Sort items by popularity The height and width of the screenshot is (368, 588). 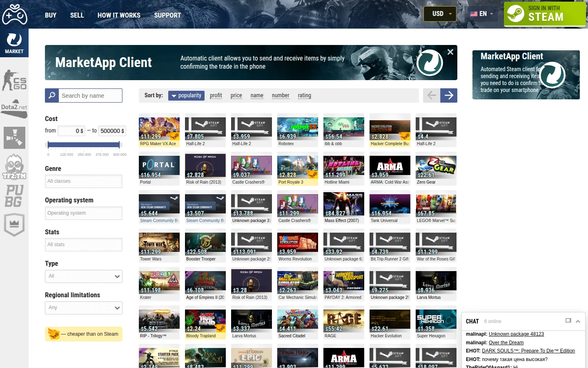186,95
